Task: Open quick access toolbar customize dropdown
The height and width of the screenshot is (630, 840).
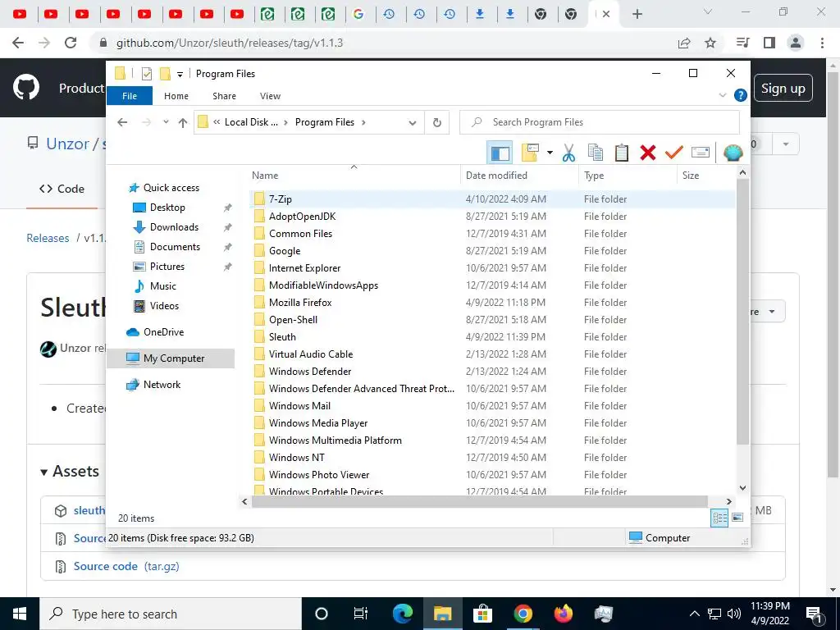Action: pos(180,74)
